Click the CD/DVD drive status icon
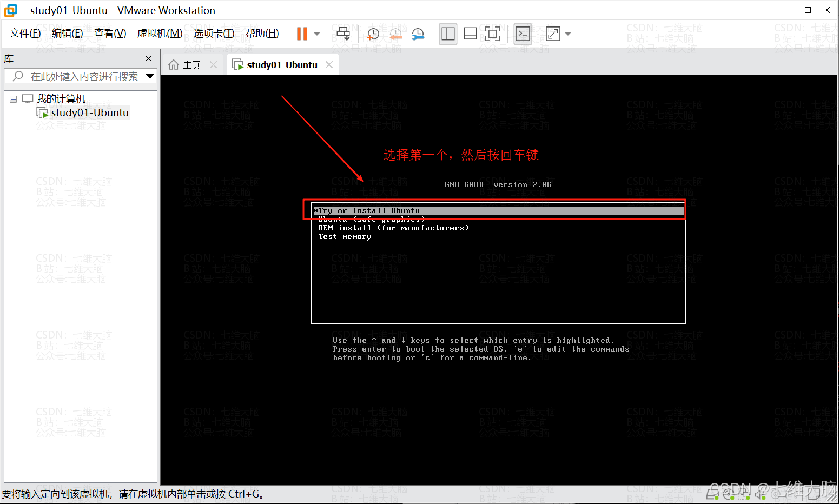This screenshot has width=839, height=504. tap(729, 494)
